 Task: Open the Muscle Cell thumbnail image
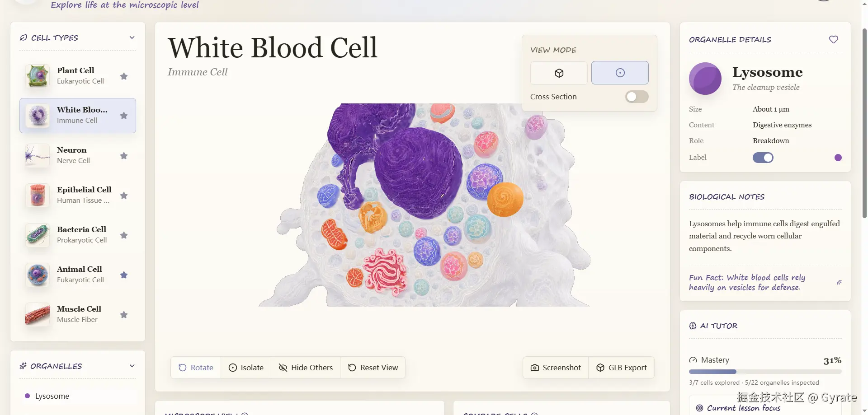pyautogui.click(x=38, y=314)
